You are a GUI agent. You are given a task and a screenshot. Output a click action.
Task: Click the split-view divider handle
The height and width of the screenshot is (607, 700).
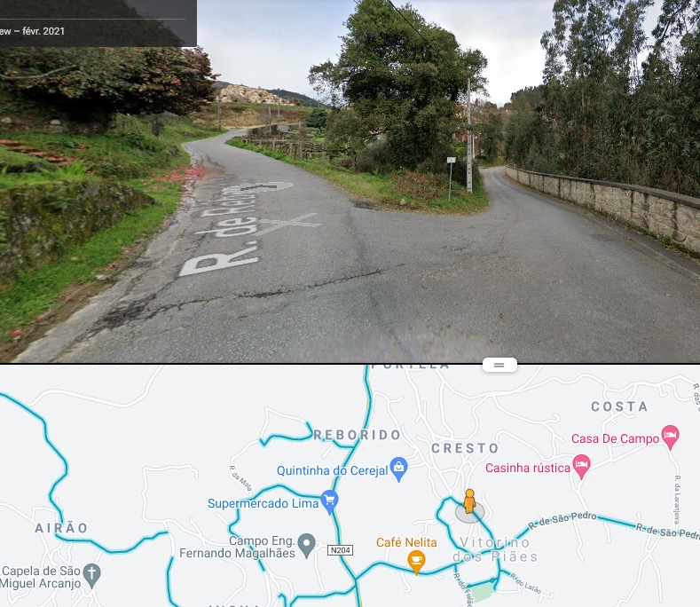(499, 365)
